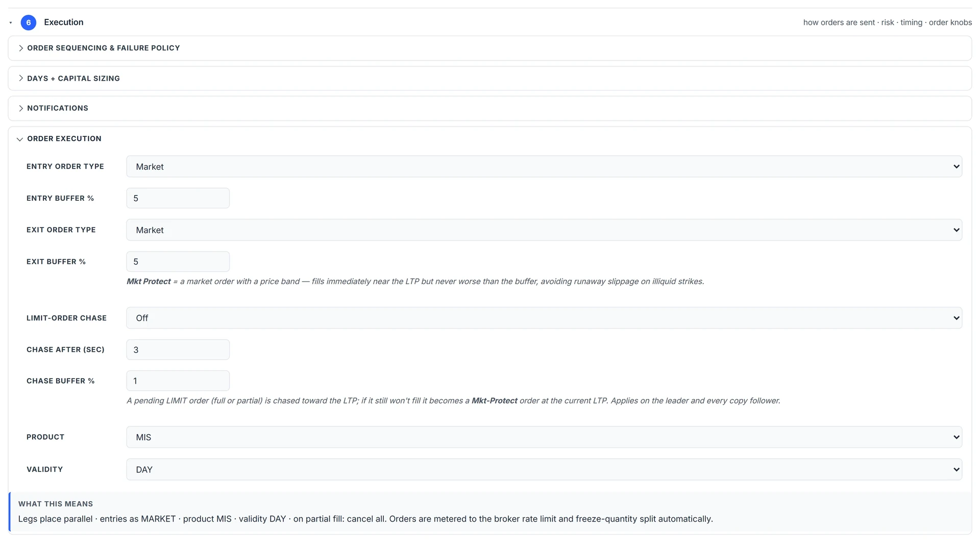Click the Entry Buffer % field
980x542 pixels.
point(178,198)
